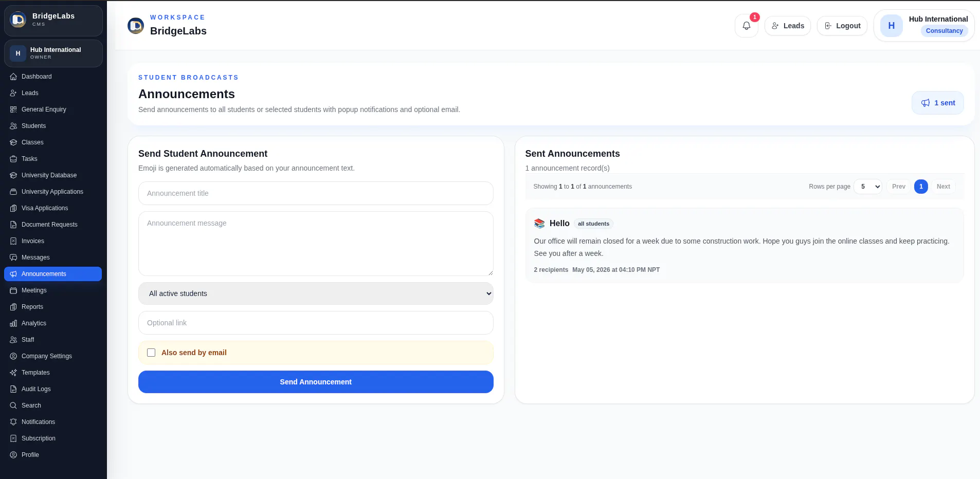
Task: Open the Rows per page dropdown
Action: coord(868,187)
